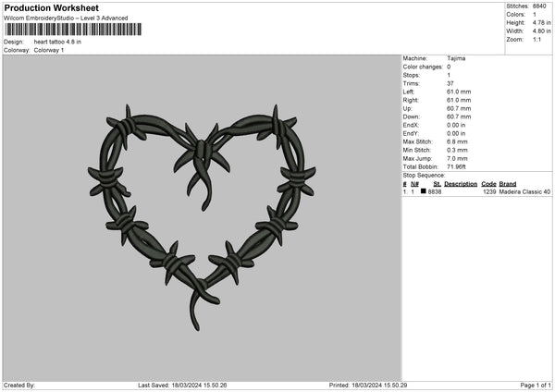Click the Production Worksheet title
This screenshot has height=392, width=555.
[x=52, y=8]
